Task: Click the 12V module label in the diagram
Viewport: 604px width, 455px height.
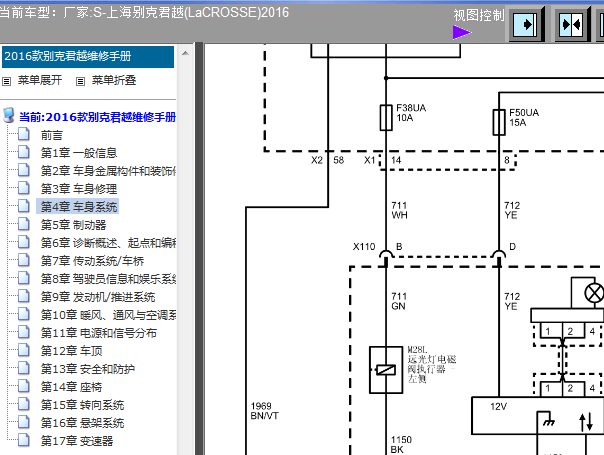Action: [x=498, y=407]
